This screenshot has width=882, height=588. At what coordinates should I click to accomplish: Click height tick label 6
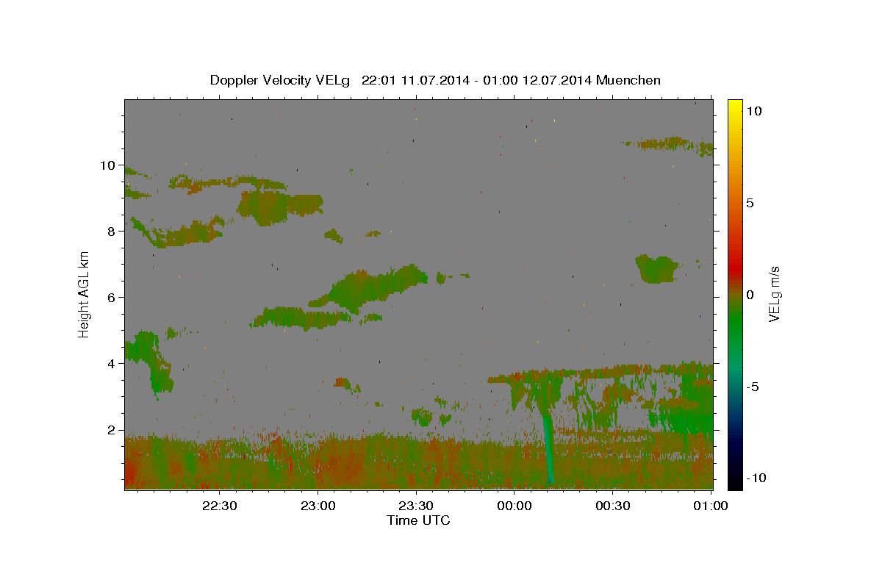click(x=110, y=298)
